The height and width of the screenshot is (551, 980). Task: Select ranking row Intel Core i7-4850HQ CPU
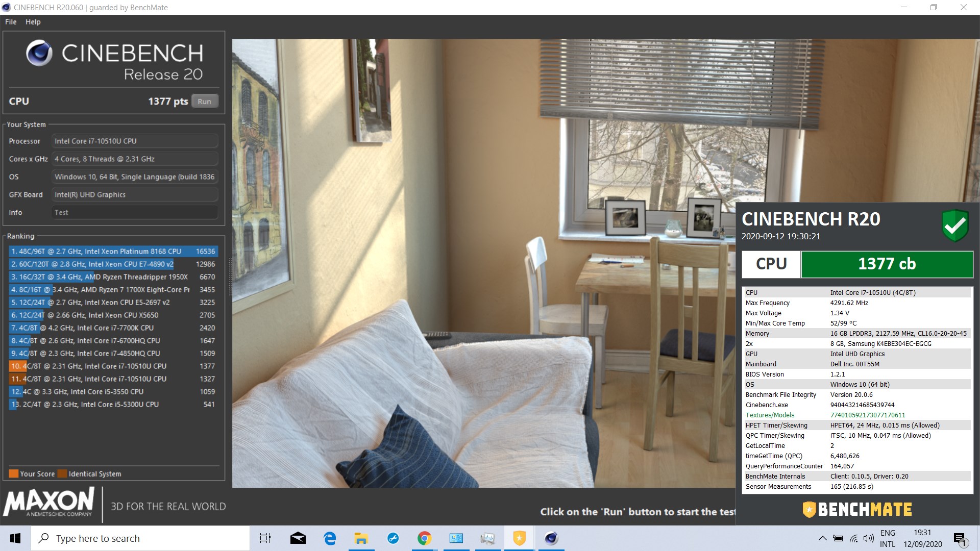113,353
